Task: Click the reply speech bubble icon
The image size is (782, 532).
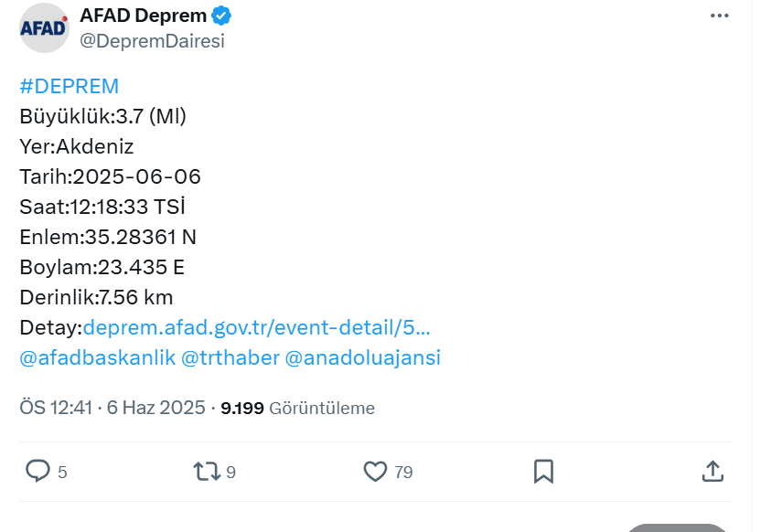Action: pyautogui.click(x=37, y=471)
